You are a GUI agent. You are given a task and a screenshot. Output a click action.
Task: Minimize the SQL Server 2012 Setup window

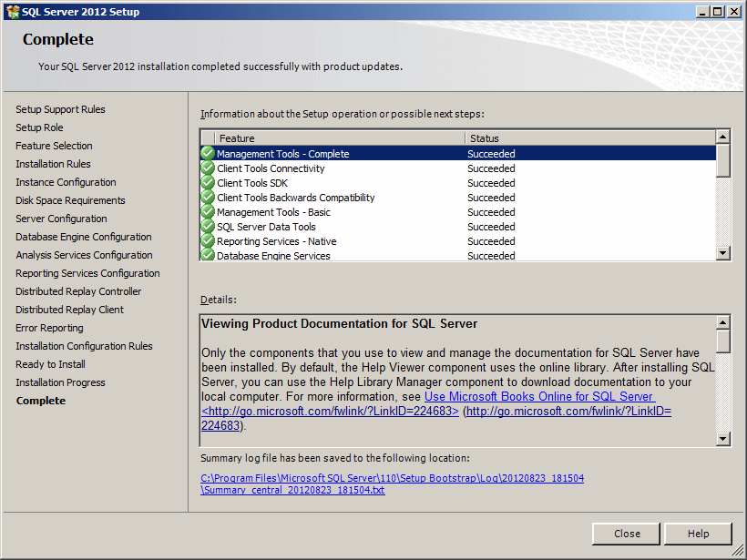[x=701, y=12]
